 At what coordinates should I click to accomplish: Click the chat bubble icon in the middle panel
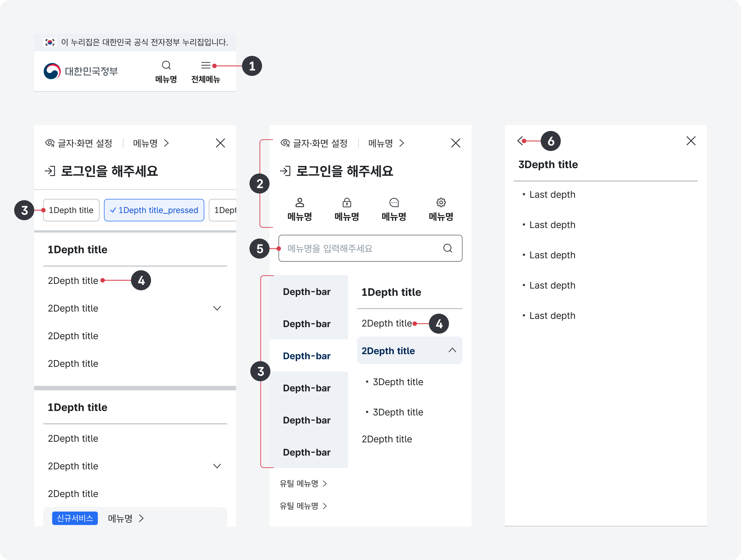pos(394,203)
